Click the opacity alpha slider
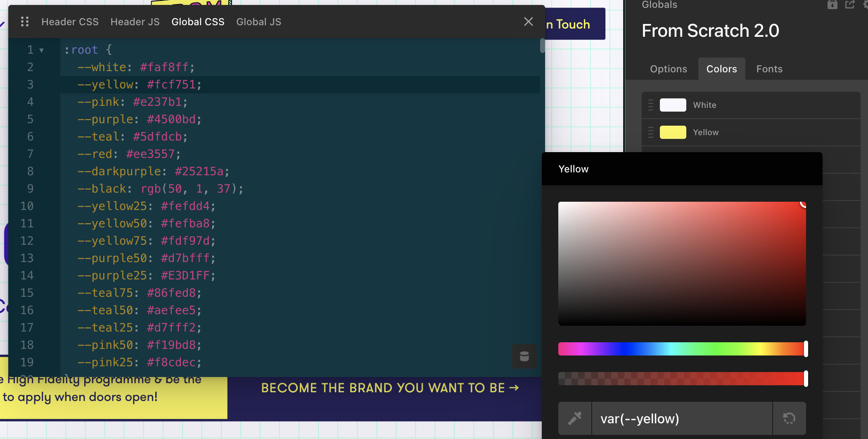 (x=682, y=379)
